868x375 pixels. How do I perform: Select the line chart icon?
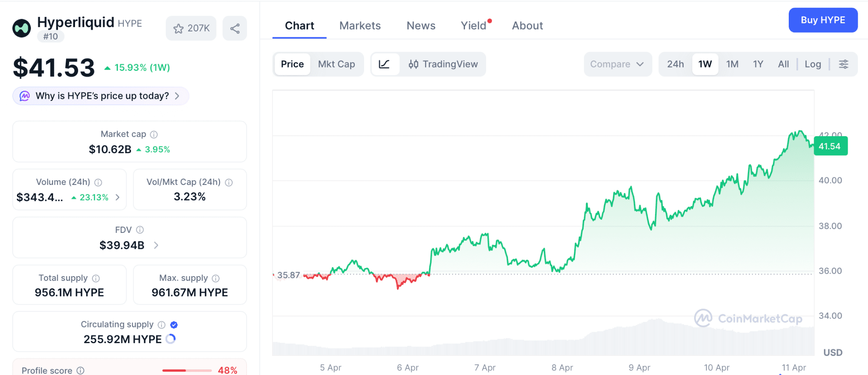[384, 64]
